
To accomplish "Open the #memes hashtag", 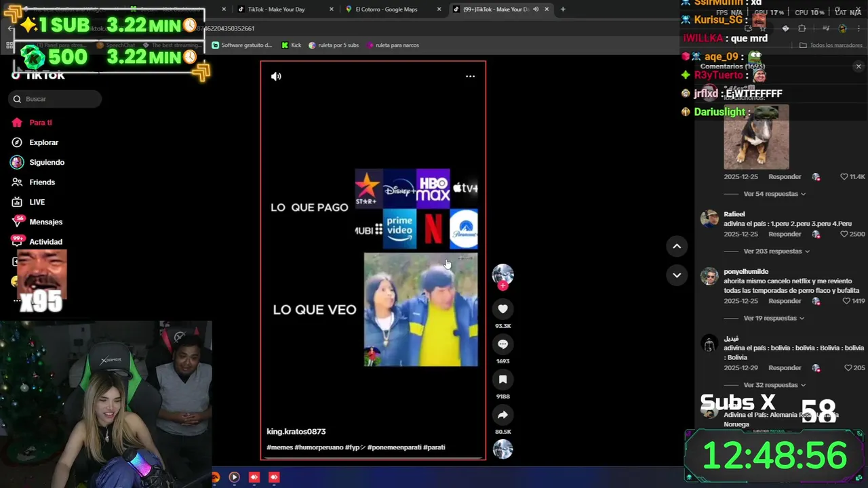I will pos(279,447).
